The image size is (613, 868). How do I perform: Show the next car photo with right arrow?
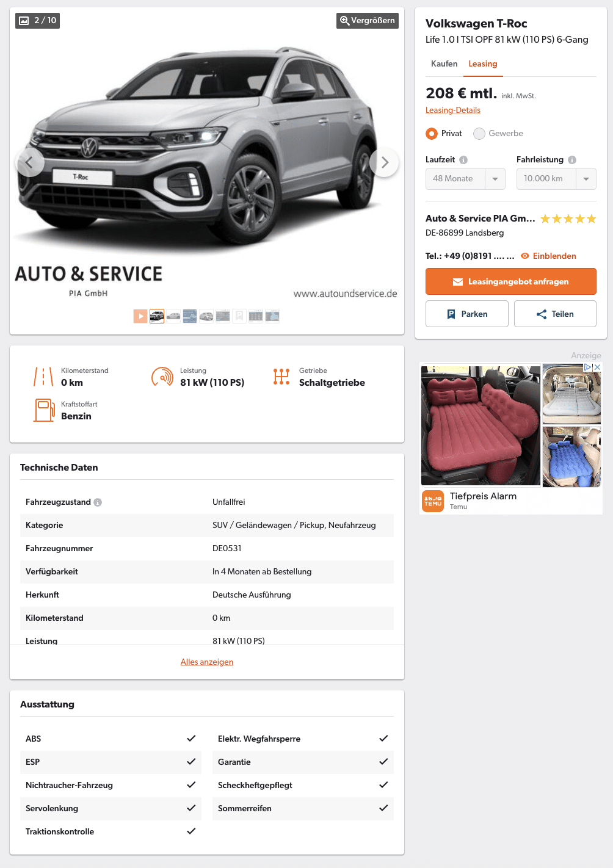(x=384, y=162)
